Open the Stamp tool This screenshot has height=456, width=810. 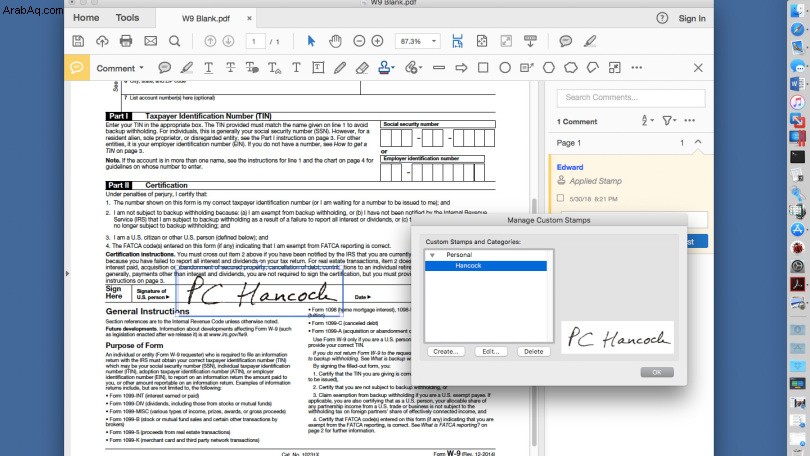click(x=384, y=68)
